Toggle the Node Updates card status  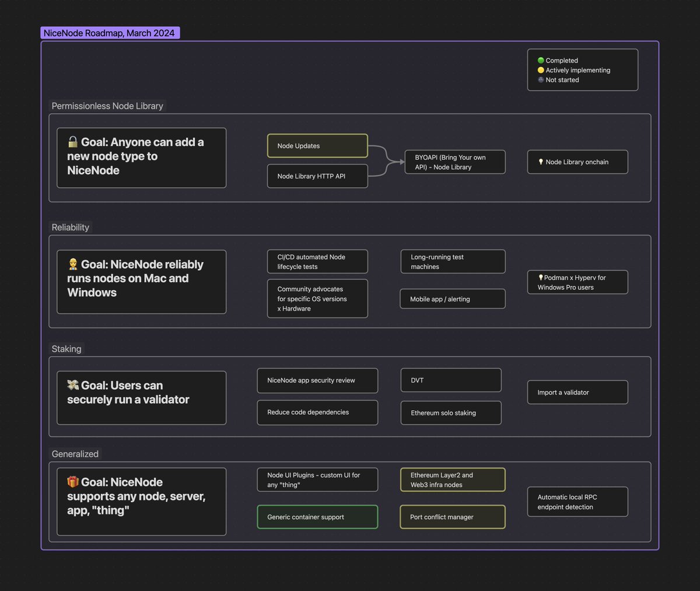(317, 145)
